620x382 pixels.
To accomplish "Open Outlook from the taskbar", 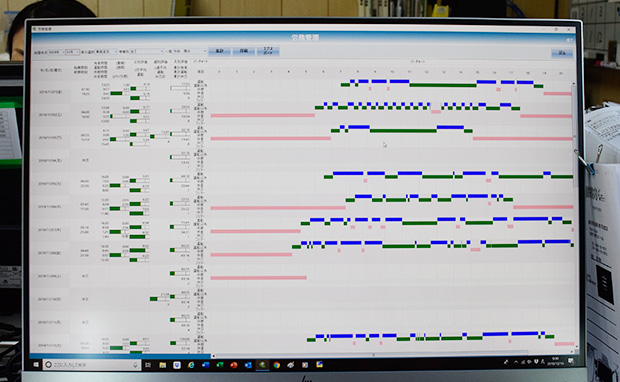I will click(248, 365).
